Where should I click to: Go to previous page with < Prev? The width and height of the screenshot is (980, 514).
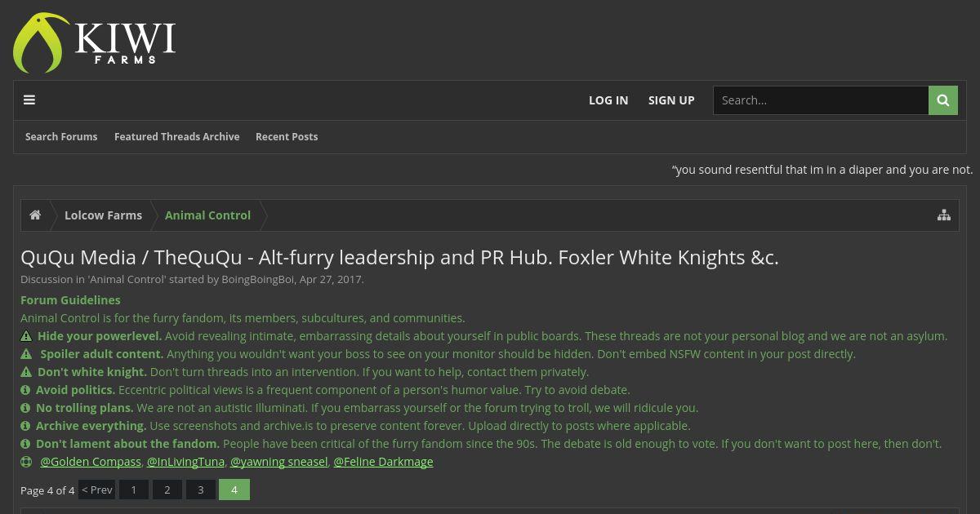coord(96,490)
